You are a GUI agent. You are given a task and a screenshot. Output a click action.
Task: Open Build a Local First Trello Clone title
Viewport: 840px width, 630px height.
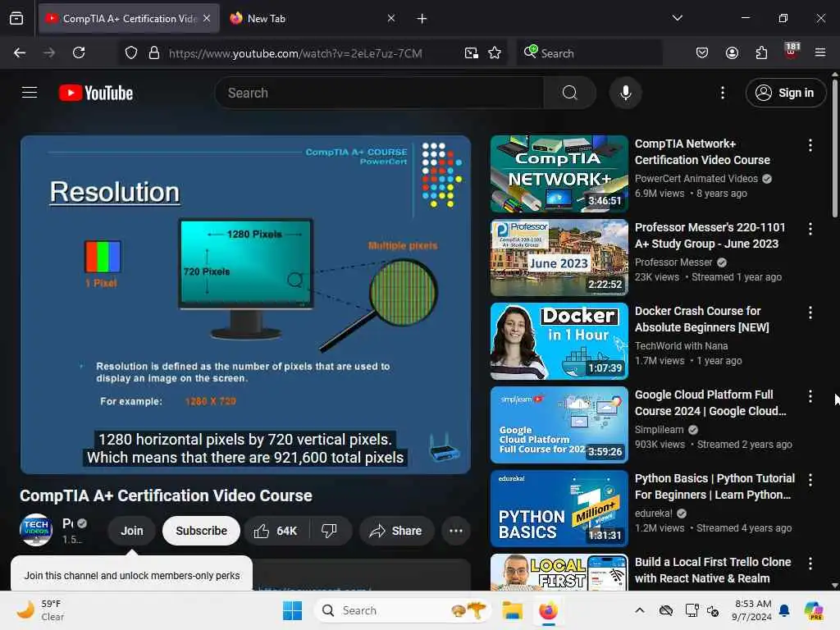tap(713, 570)
